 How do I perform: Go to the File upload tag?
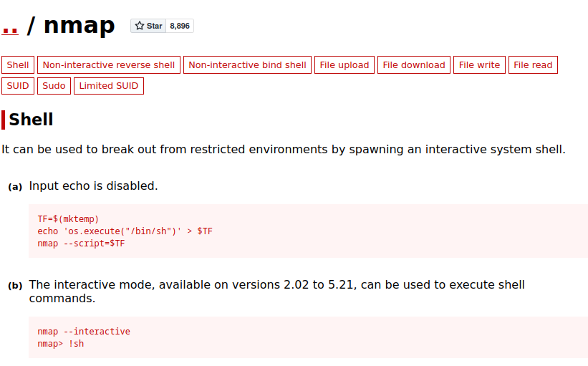pos(344,65)
